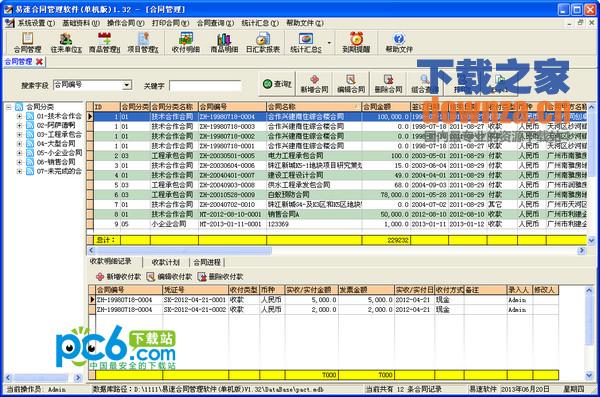This screenshot has width=600, height=397.
Task: Click 编辑收付款 edit payment button
Action: [170, 276]
